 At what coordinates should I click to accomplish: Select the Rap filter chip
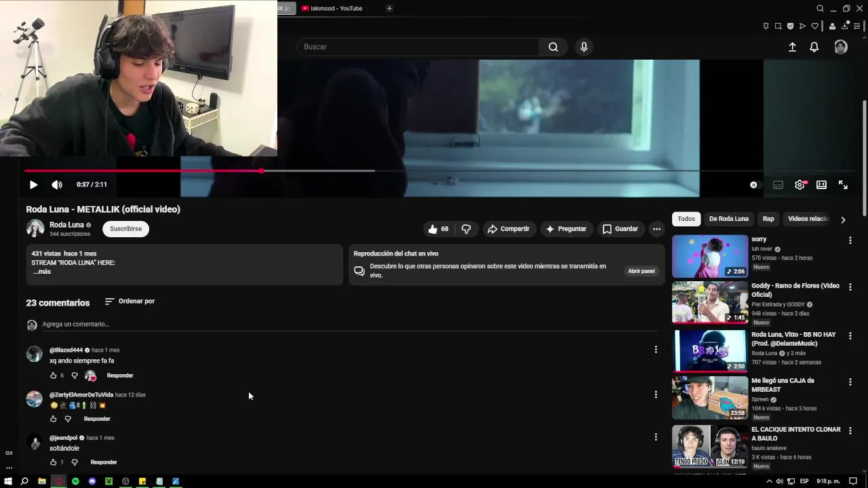tap(768, 219)
